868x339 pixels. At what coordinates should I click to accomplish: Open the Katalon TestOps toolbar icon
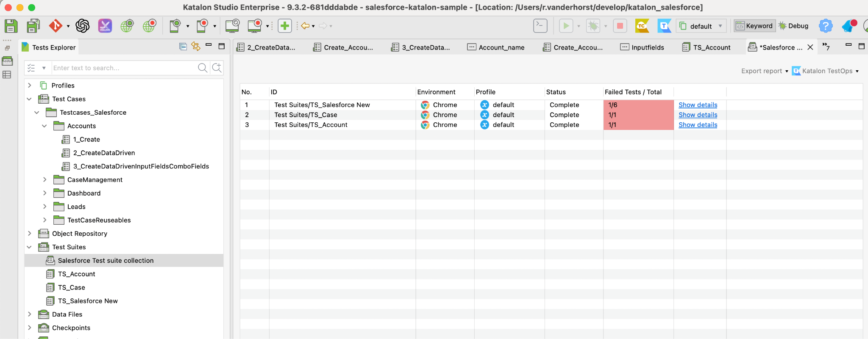(x=664, y=26)
